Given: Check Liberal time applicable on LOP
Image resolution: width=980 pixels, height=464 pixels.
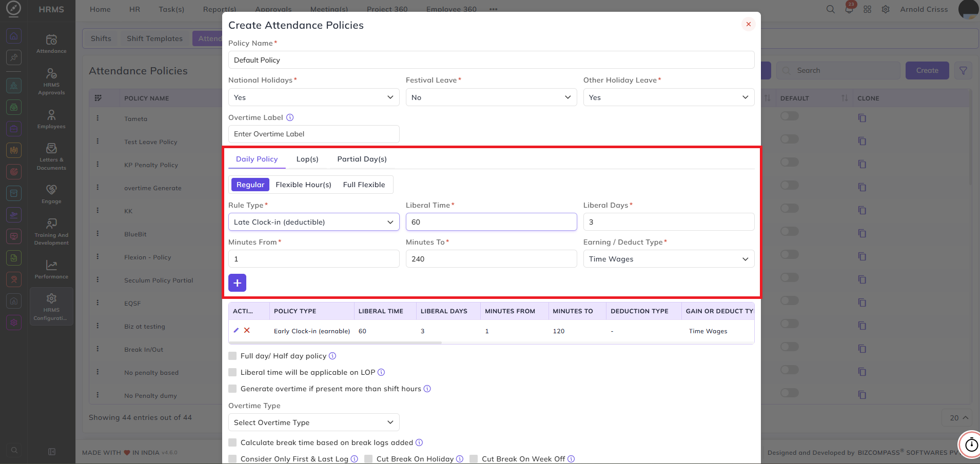Looking at the screenshot, I should 232,372.
